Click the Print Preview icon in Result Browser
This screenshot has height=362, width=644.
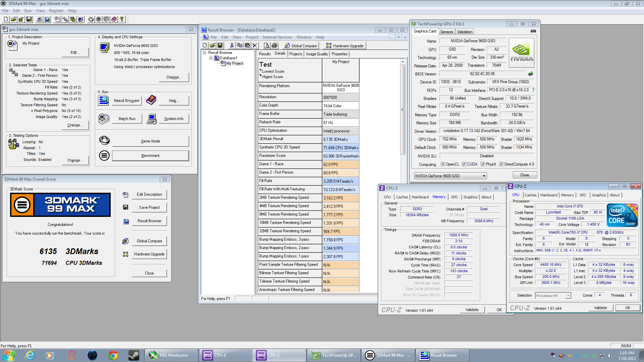(267, 46)
